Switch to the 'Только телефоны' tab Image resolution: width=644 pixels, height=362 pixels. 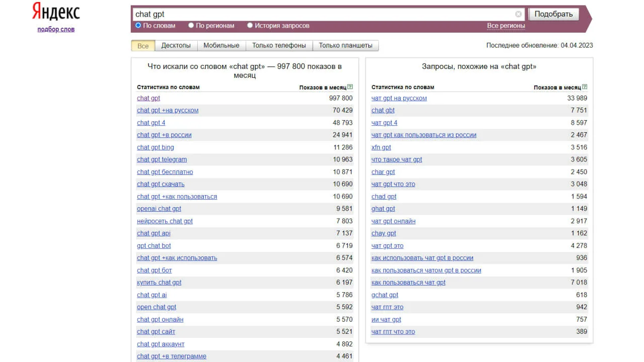click(279, 46)
